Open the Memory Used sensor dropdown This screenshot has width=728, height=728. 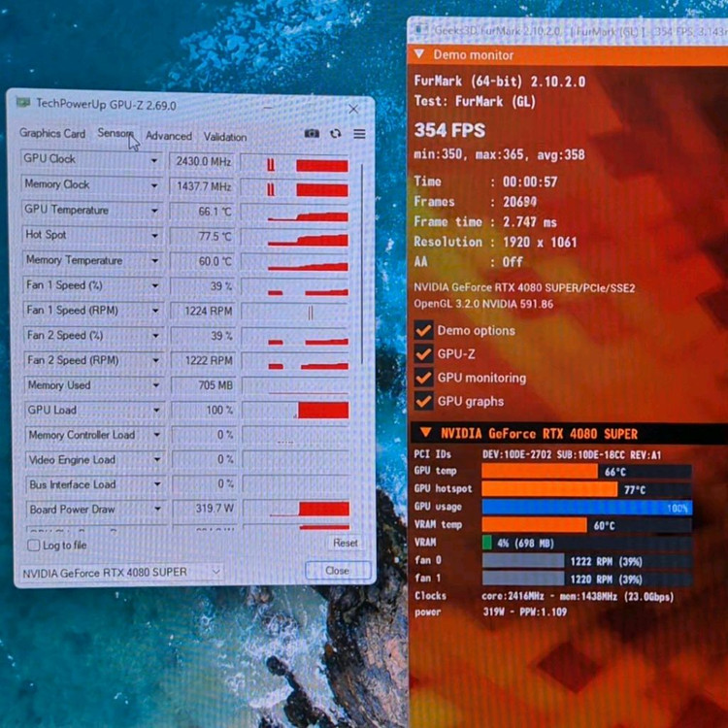pos(156,385)
